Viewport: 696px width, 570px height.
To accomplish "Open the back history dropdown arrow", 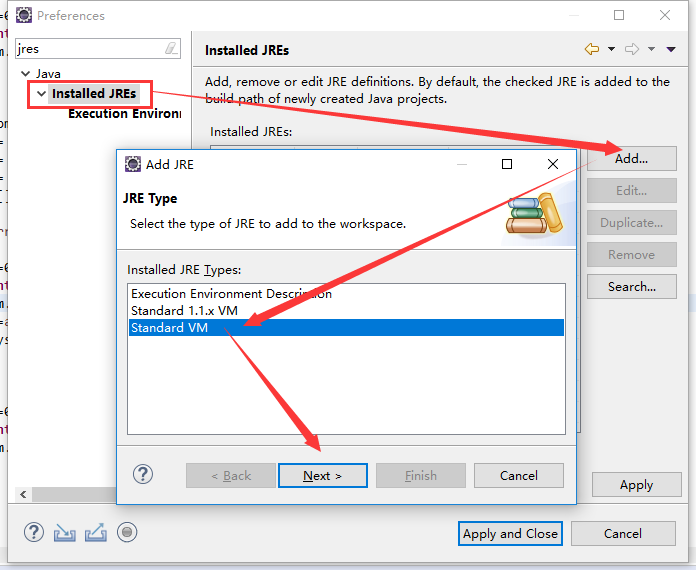I will [611, 49].
